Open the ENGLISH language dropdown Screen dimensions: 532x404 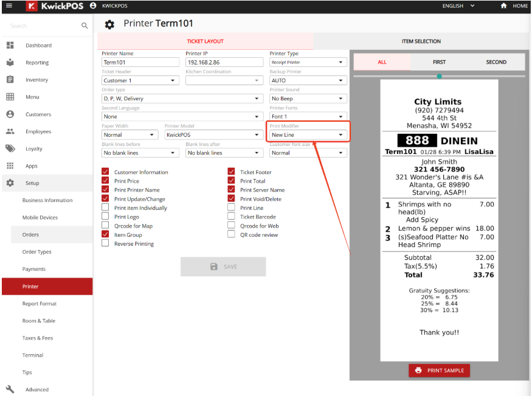point(458,5)
